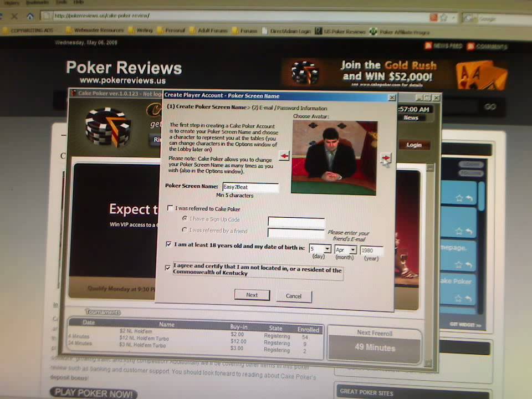Click the Login button in Cake Poker window

pyautogui.click(x=415, y=145)
